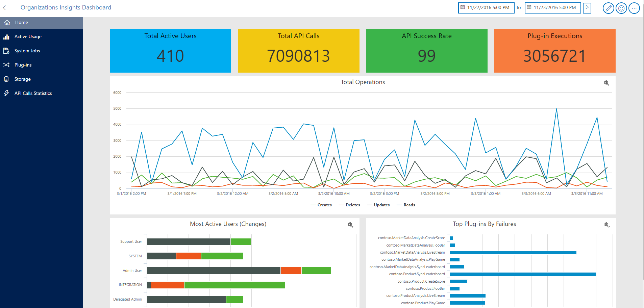Screen dimensions: 644x308
Task: Click the start date 11/22/2016 5:00 PM field
Action: pyautogui.click(x=486, y=8)
